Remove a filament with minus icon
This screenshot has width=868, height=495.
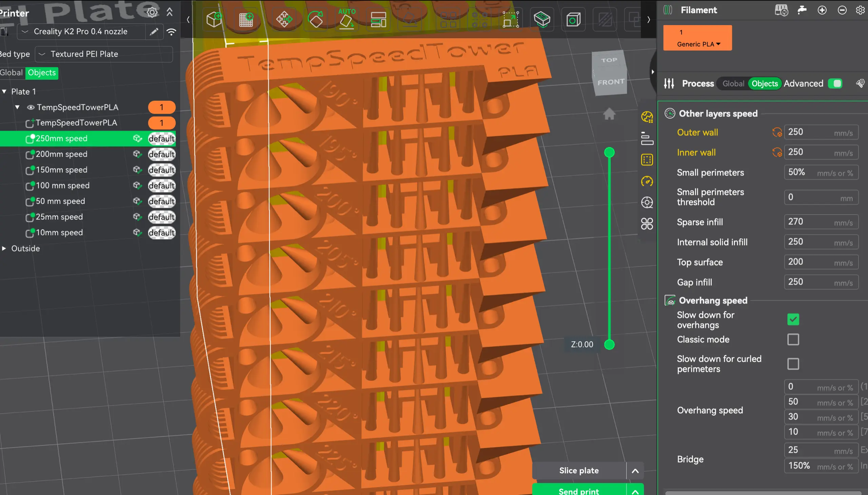click(x=842, y=10)
